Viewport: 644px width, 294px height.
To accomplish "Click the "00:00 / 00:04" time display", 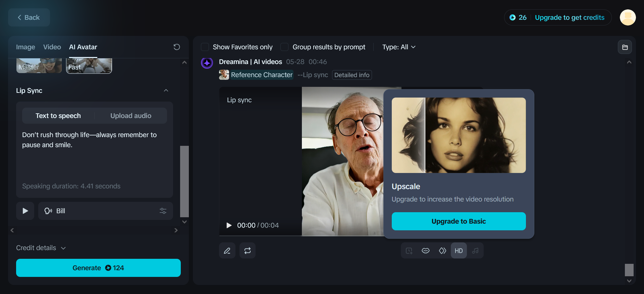I will pyautogui.click(x=258, y=225).
